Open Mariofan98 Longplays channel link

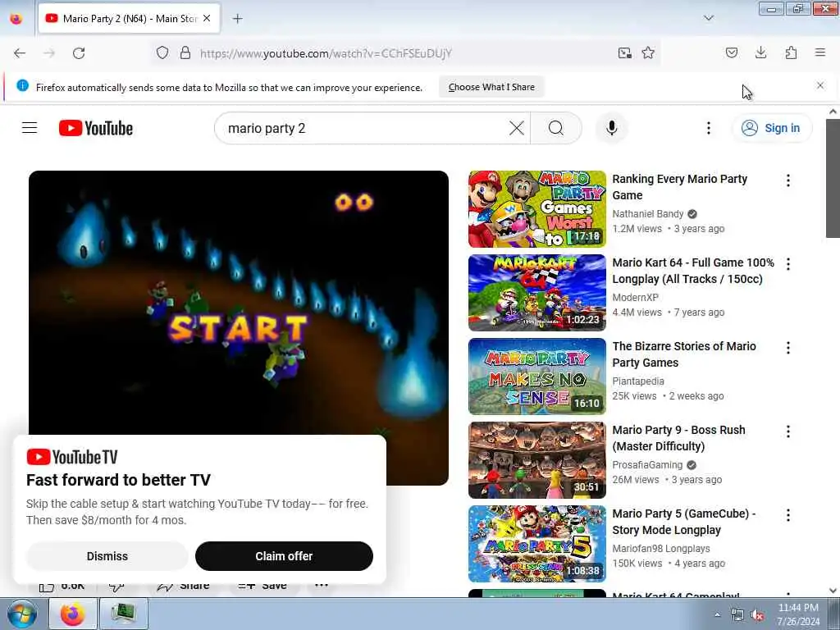(661, 549)
